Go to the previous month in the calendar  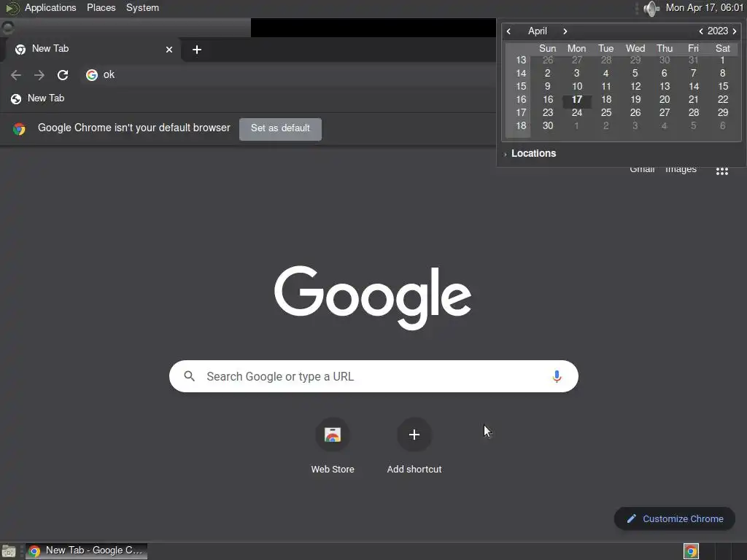(508, 31)
